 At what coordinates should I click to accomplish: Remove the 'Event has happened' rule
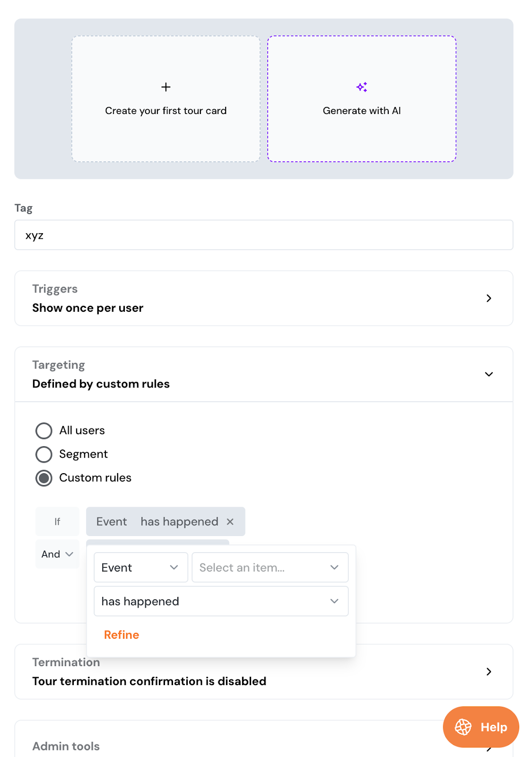[x=230, y=521]
